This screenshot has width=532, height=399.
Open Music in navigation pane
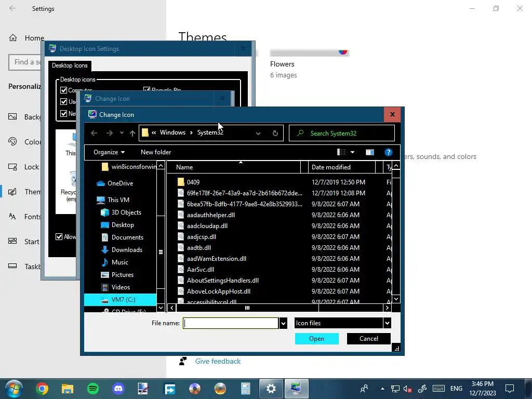[x=119, y=262]
